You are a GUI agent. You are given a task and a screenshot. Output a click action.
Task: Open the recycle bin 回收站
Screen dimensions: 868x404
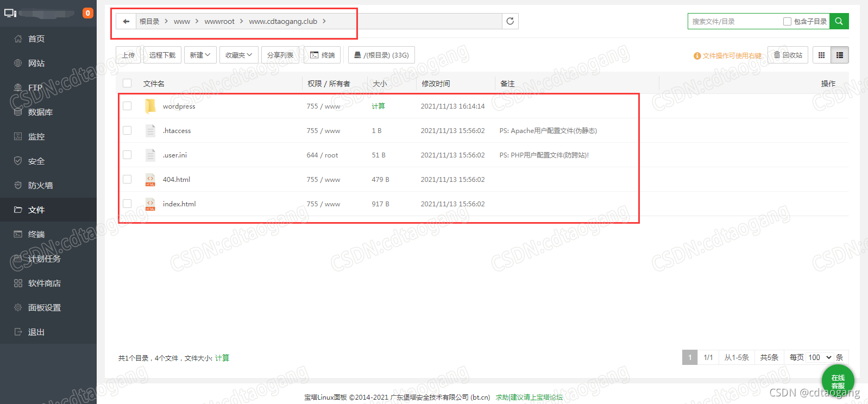(x=788, y=55)
